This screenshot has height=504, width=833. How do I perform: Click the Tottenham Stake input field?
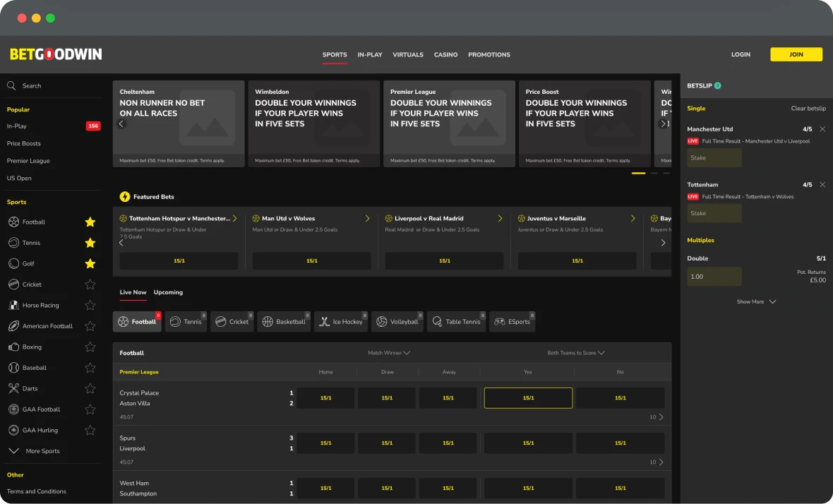pyautogui.click(x=714, y=213)
